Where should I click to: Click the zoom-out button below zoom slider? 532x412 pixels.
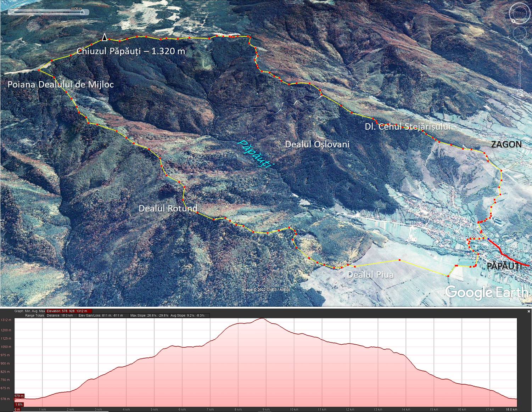(520, 94)
